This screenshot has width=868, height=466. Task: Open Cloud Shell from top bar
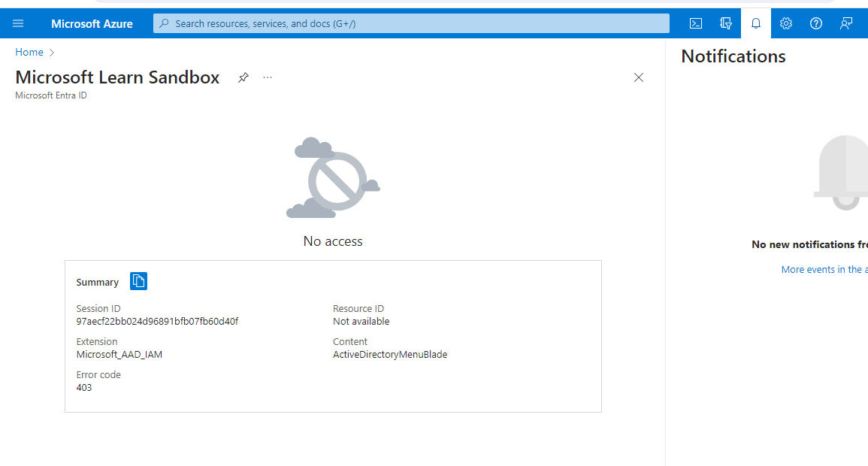[696, 23]
